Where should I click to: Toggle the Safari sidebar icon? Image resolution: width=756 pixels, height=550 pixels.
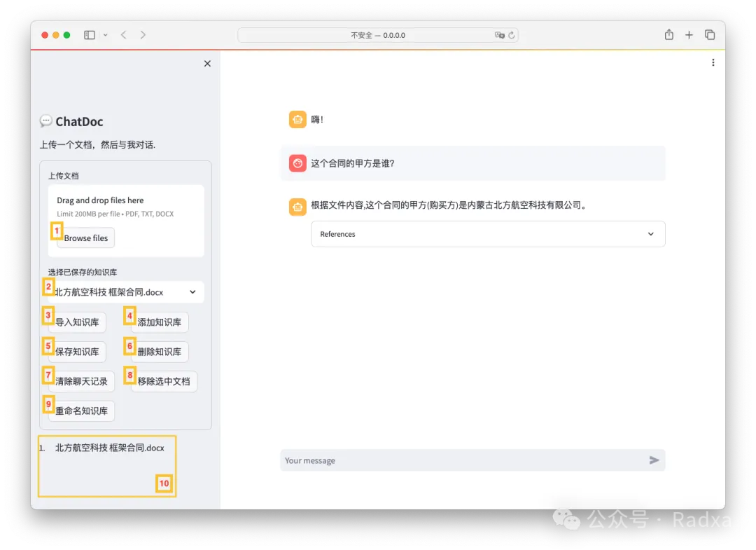point(89,35)
